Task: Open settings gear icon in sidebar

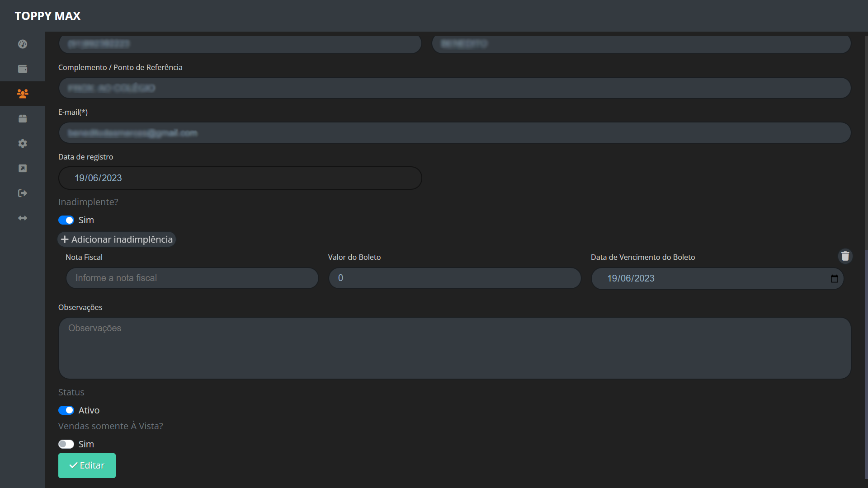Action: click(x=23, y=143)
